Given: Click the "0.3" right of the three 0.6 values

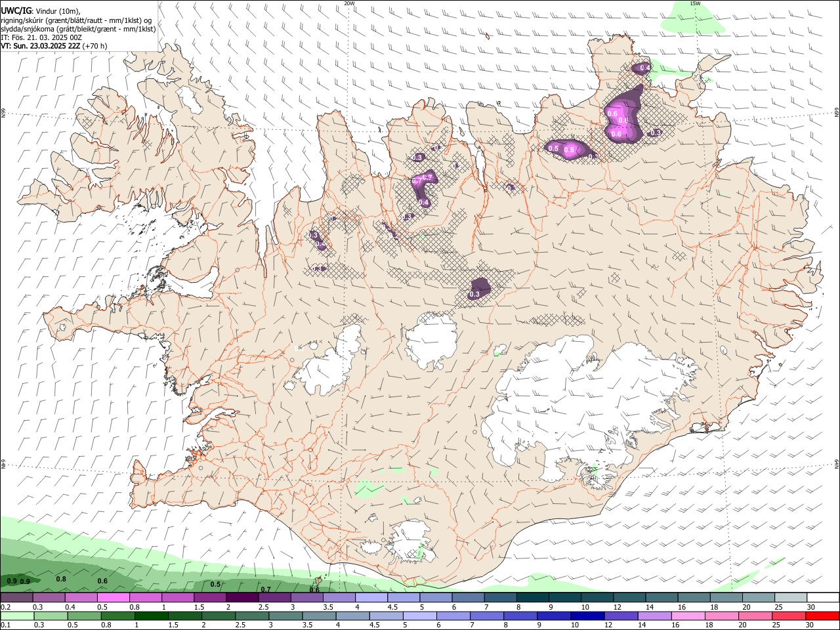Looking at the screenshot, I should click(655, 133).
